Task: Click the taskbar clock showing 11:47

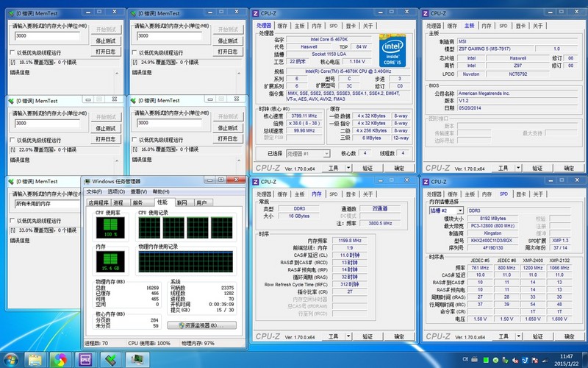Action: coord(566,360)
